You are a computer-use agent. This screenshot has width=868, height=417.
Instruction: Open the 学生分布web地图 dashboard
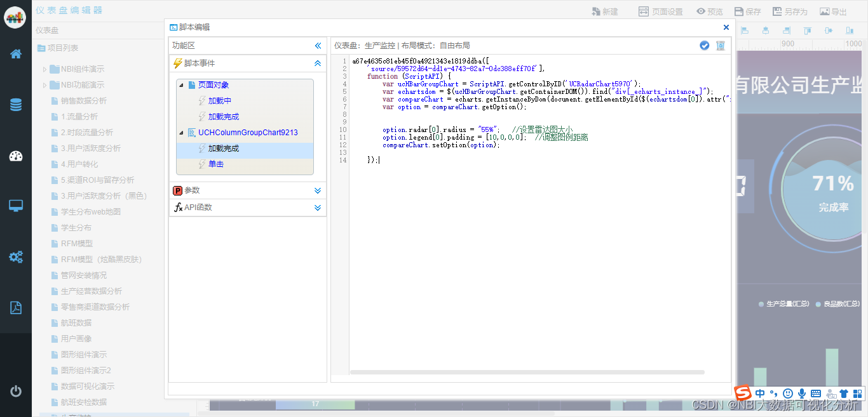[x=91, y=212]
